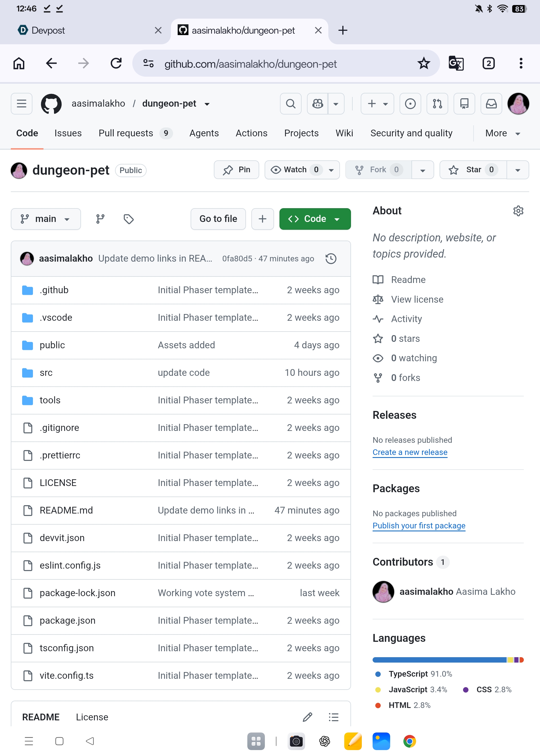Open the README.md file

pyautogui.click(x=66, y=510)
